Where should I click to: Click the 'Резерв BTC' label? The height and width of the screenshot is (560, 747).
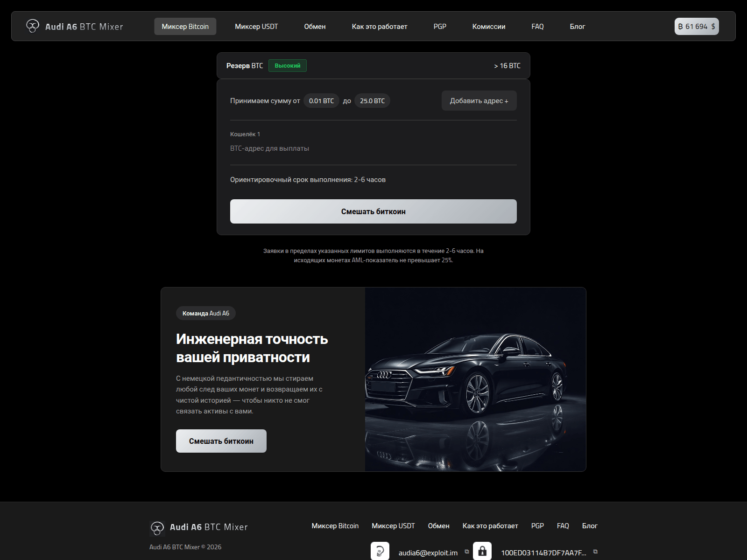pyautogui.click(x=245, y=66)
